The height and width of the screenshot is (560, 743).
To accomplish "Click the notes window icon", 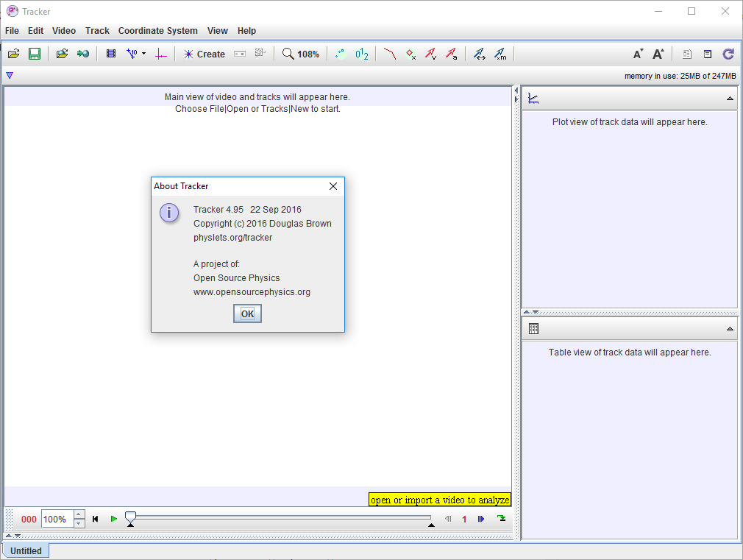I will pos(708,54).
